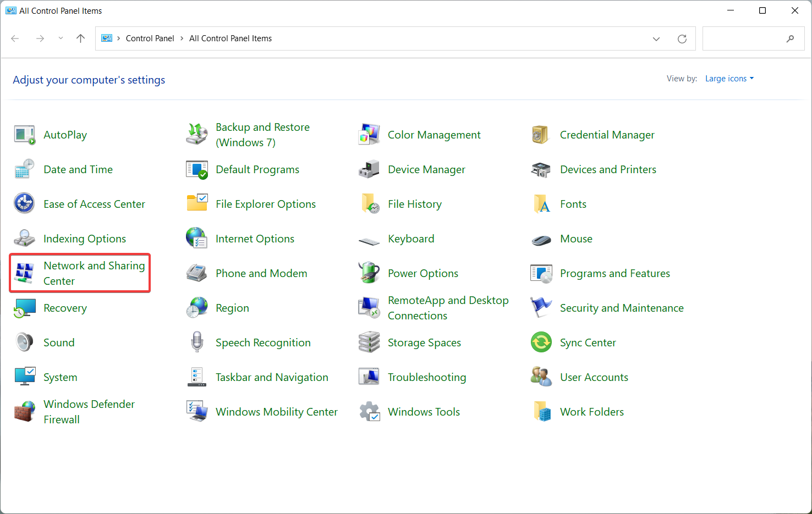
Task: Open the Device Manager icon
Action: coord(369,169)
